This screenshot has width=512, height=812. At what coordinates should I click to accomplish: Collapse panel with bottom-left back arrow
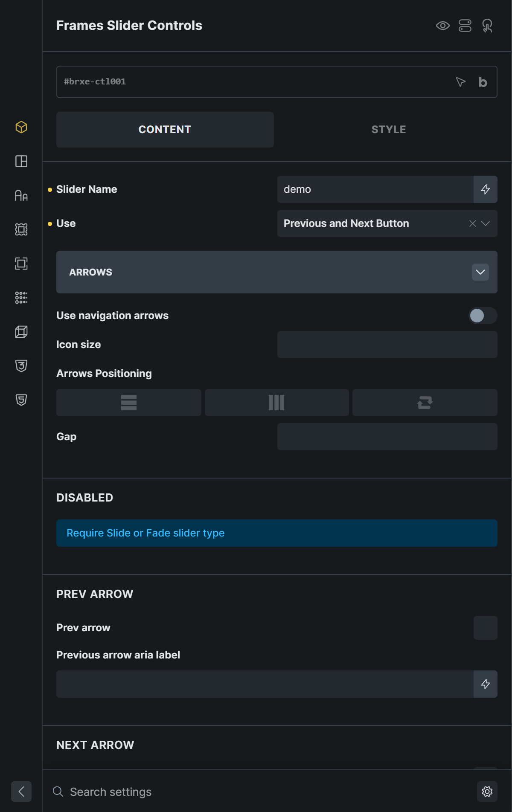[x=21, y=792]
